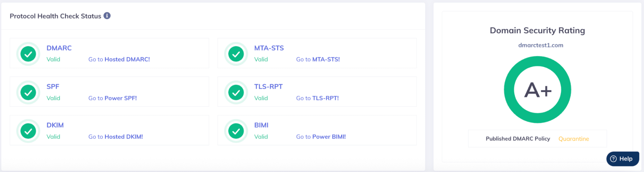Click the DMARC protocol title
The height and width of the screenshot is (172, 644).
(x=59, y=48)
